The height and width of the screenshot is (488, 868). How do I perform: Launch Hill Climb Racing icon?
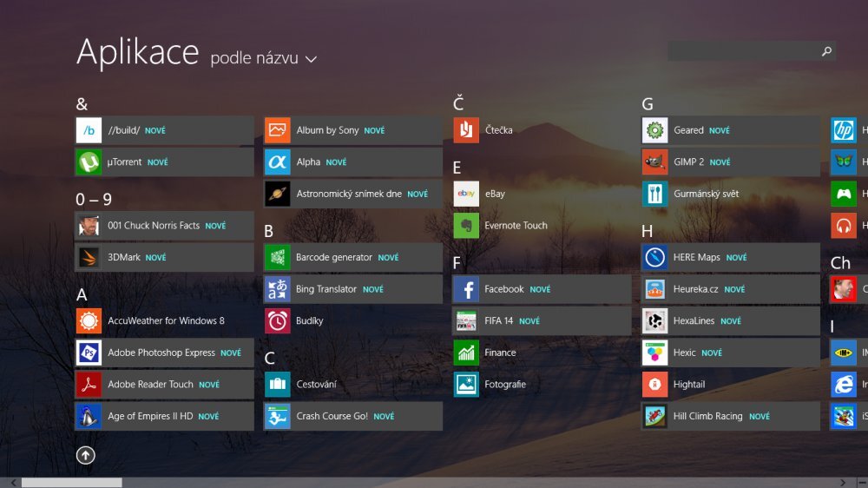[654, 416]
